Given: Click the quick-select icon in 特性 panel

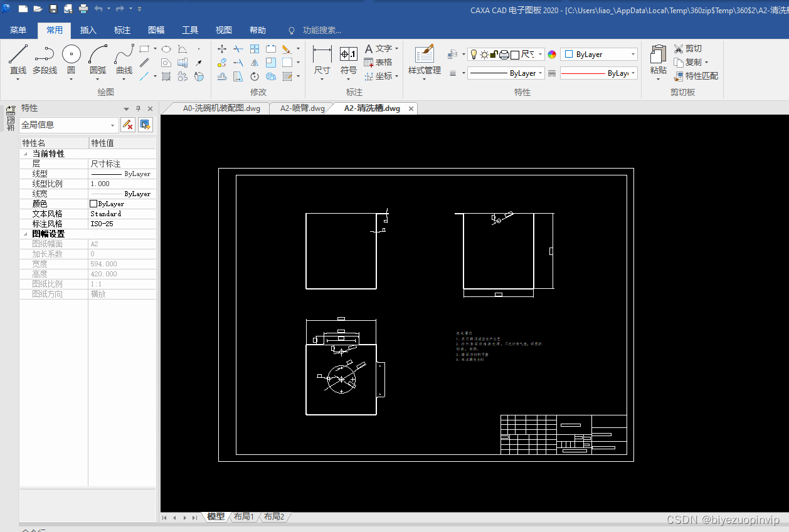Looking at the screenshot, I should [x=146, y=125].
